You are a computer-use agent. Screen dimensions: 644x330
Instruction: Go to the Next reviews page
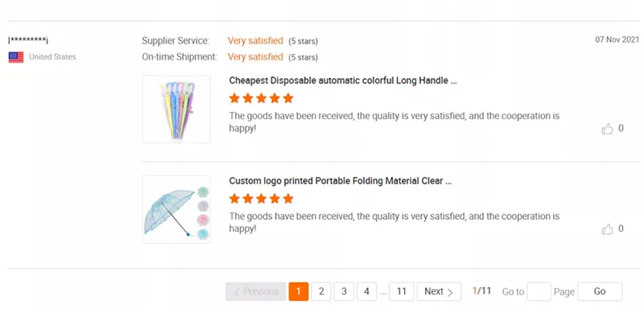[439, 291]
